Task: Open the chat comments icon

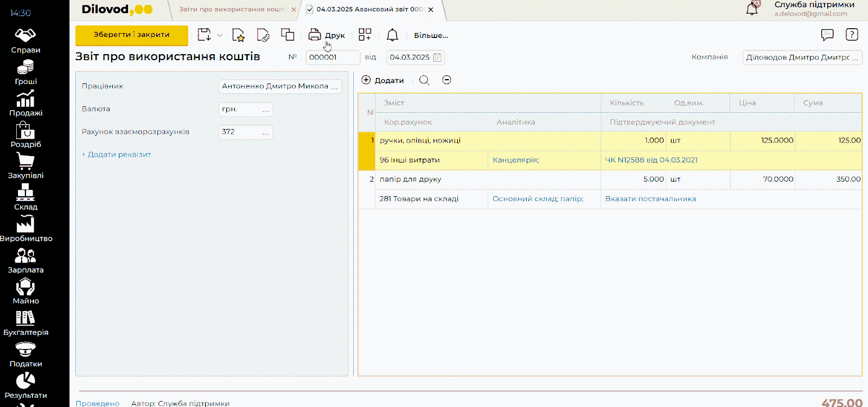Action: (x=827, y=35)
